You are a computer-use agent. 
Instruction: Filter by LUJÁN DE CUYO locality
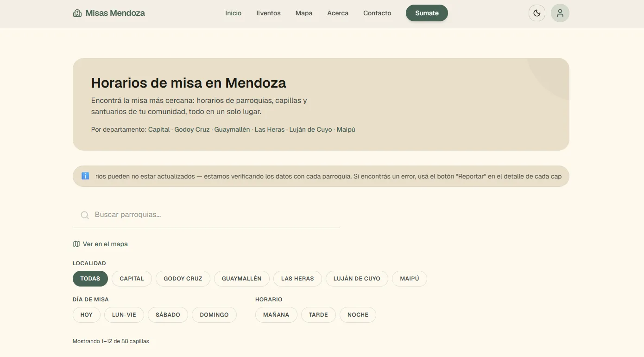pos(357,279)
